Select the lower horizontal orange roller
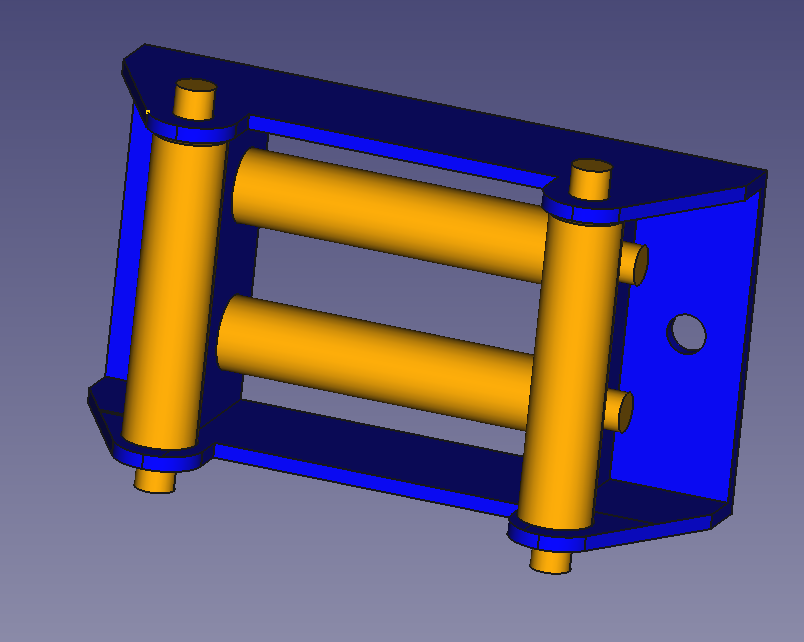 click(x=377, y=362)
